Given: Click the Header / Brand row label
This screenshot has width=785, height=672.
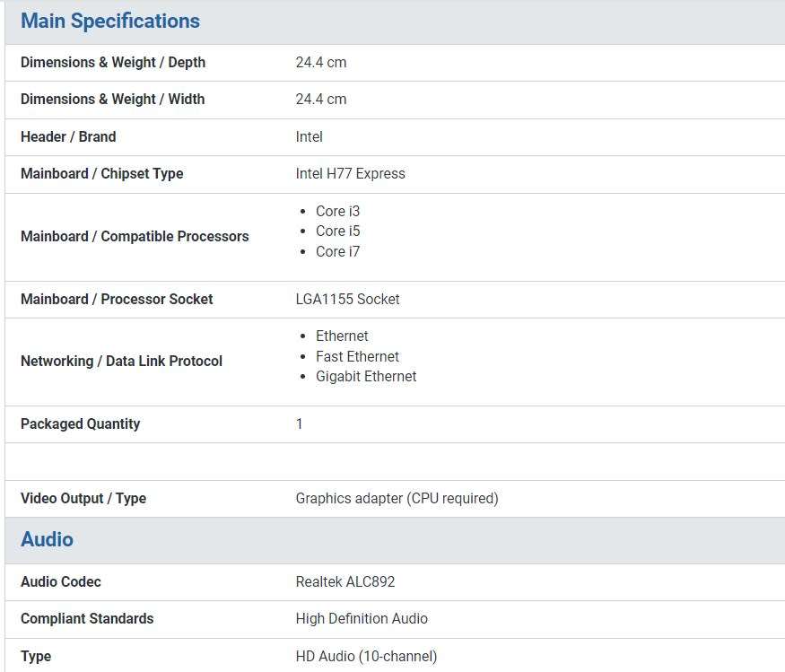Looking at the screenshot, I should pyautogui.click(x=68, y=137).
